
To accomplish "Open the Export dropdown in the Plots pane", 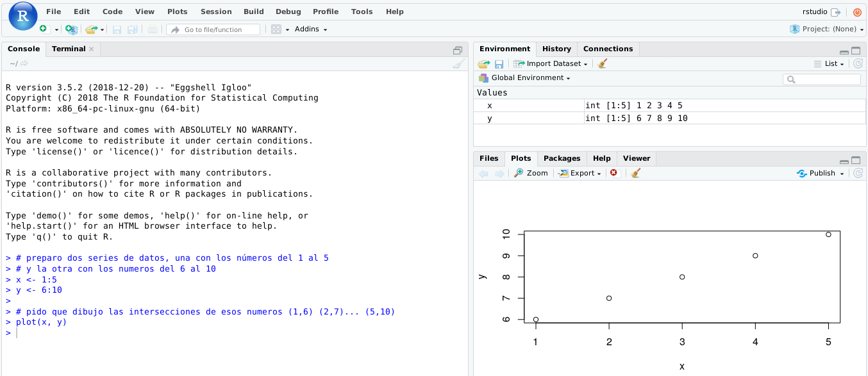I will tap(579, 173).
